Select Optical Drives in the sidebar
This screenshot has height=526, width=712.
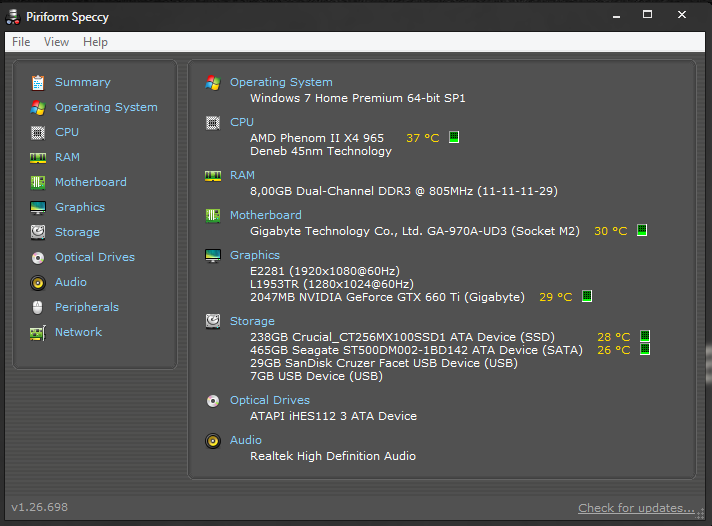tap(95, 257)
